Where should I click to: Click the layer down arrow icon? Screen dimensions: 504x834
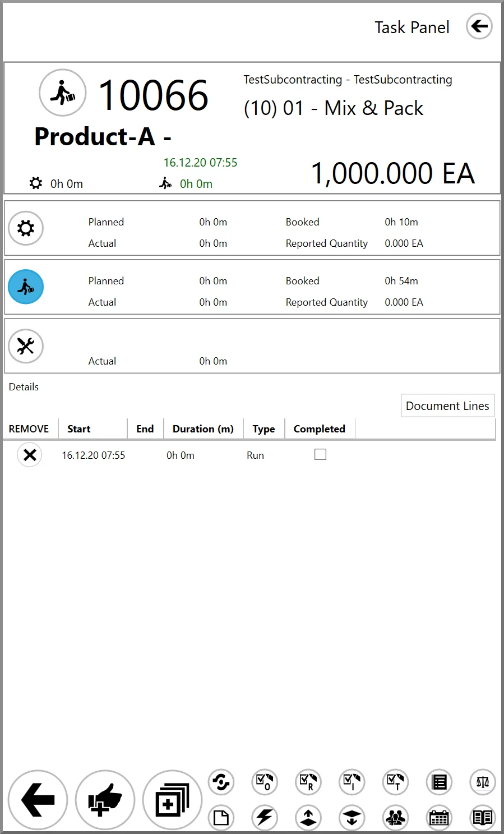coord(352,818)
